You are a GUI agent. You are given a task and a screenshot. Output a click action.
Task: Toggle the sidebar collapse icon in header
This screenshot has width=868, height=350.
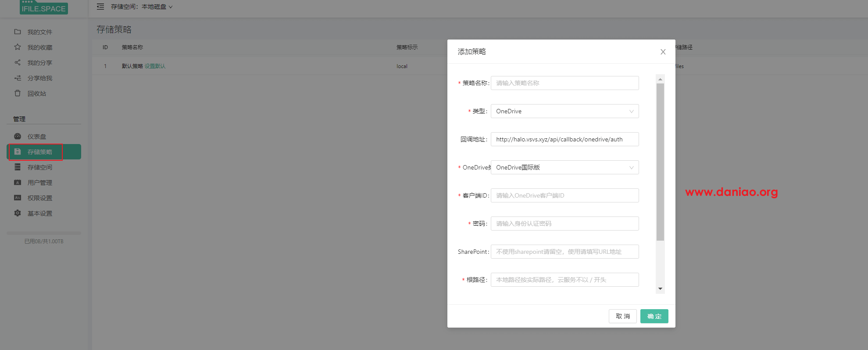coord(100,7)
